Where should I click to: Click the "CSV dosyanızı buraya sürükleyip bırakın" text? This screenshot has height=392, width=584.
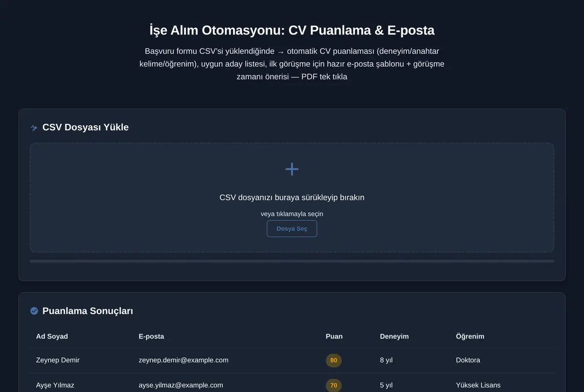(292, 197)
